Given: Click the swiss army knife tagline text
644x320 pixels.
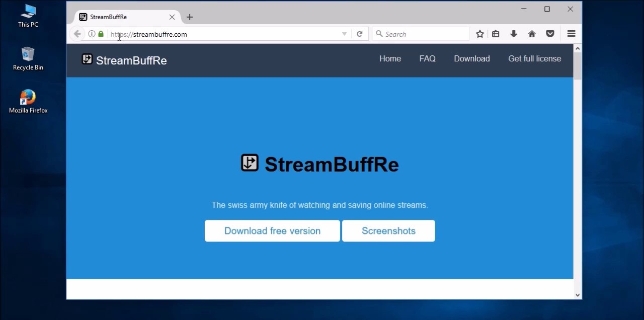Looking at the screenshot, I should [319, 205].
